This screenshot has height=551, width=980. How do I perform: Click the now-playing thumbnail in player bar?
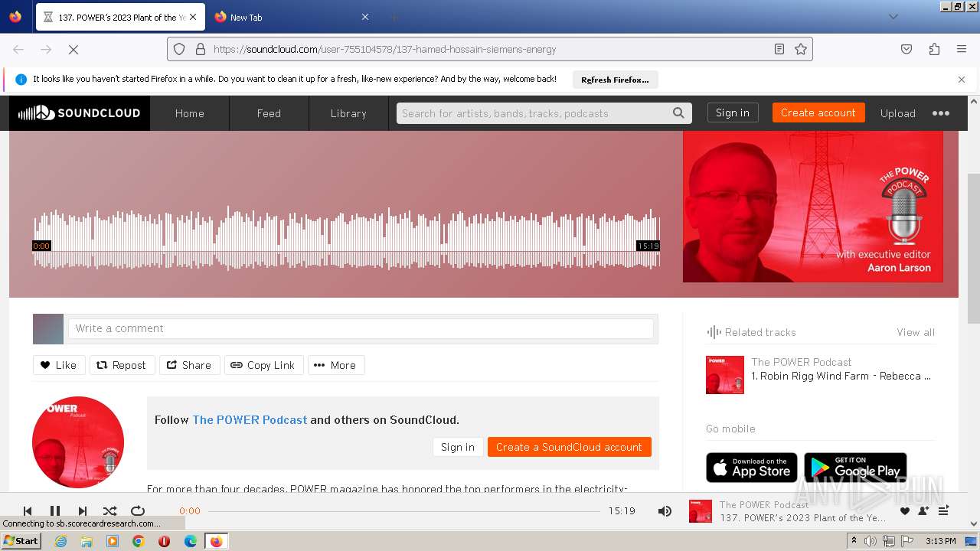coord(701,511)
